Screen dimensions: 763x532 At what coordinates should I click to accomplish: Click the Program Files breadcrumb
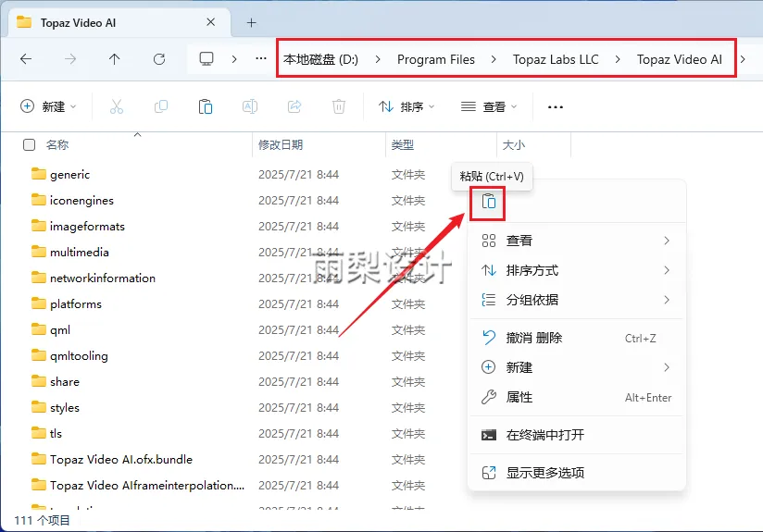pos(436,59)
